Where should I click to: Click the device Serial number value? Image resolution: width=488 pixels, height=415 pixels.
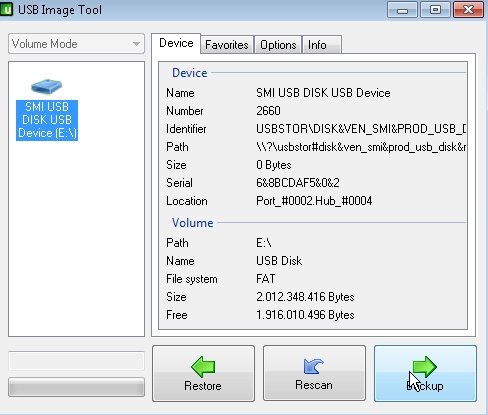298,183
